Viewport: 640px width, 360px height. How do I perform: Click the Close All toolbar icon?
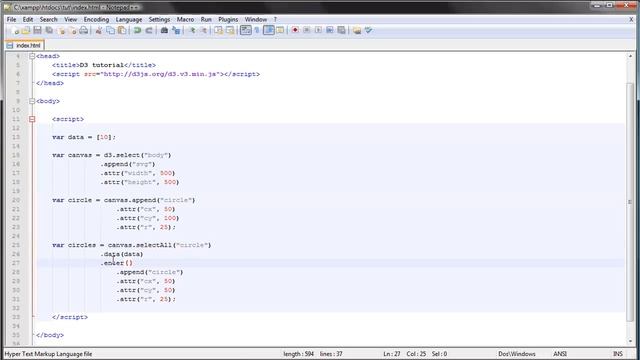click(72, 31)
